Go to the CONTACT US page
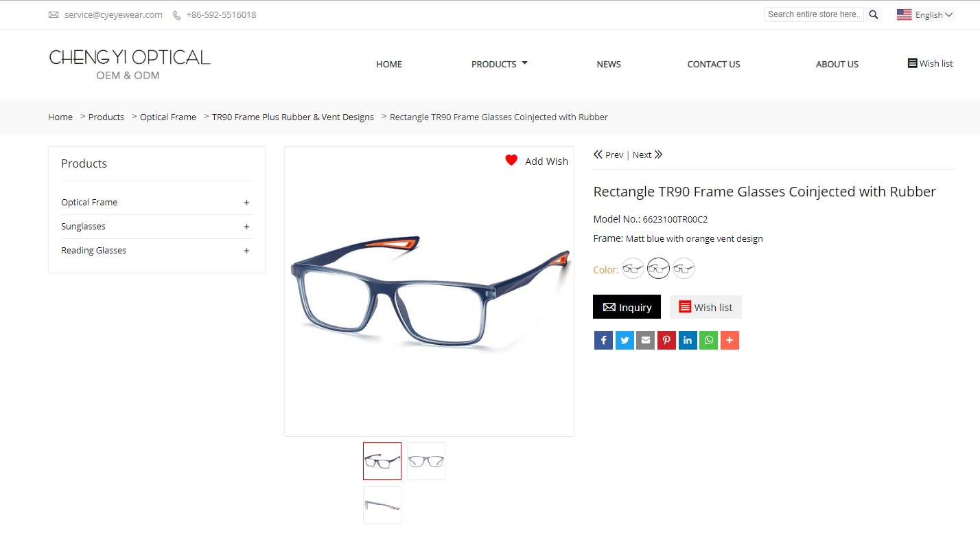 pos(714,64)
